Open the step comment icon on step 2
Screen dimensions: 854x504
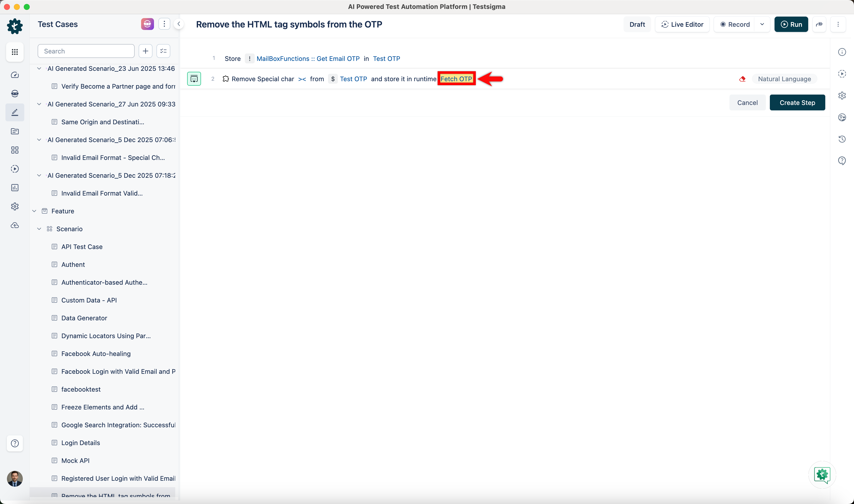194,79
